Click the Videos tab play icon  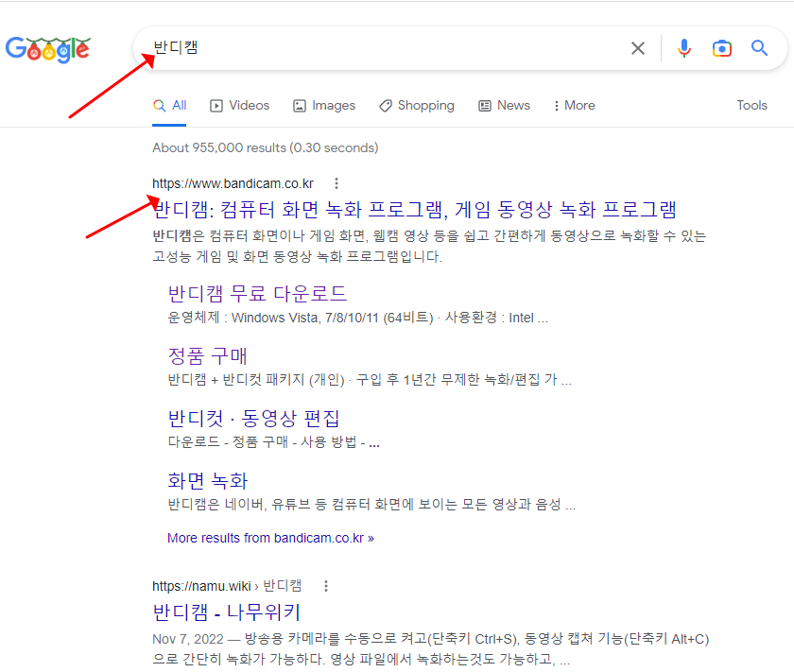216,106
